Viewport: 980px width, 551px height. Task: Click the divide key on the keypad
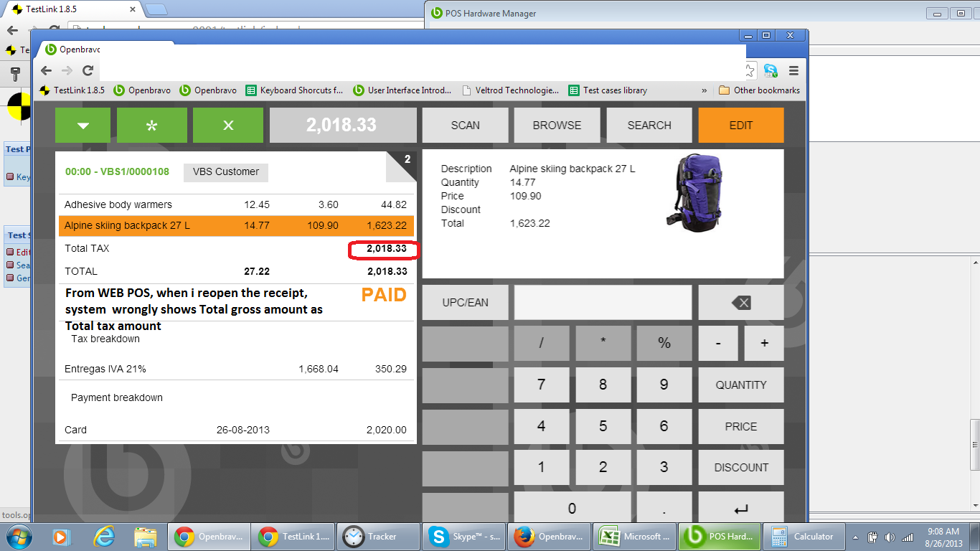coord(541,344)
